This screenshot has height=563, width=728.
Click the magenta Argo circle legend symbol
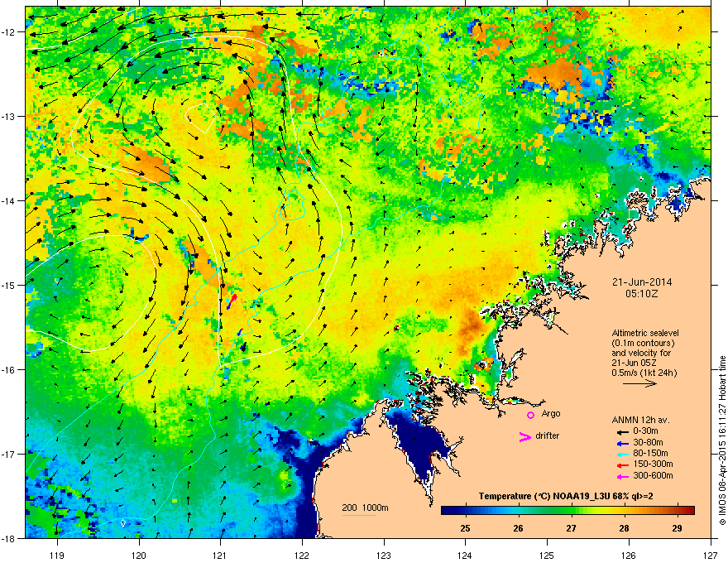pos(530,415)
